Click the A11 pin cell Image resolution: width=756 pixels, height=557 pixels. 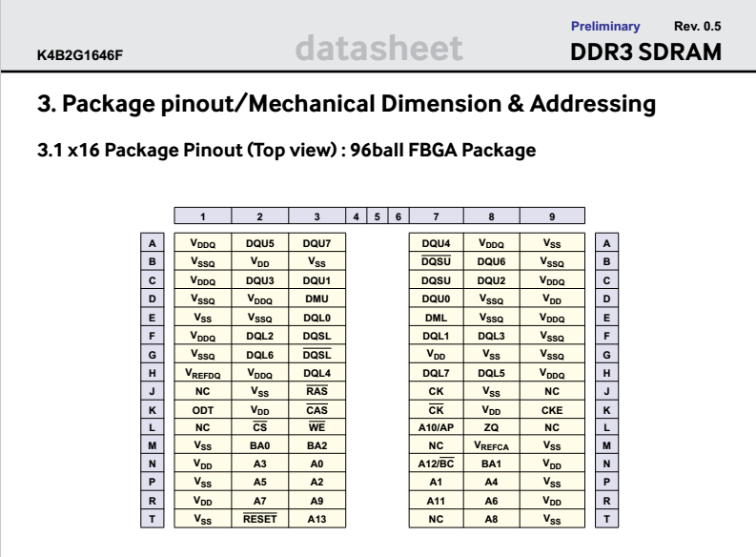click(x=436, y=501)
